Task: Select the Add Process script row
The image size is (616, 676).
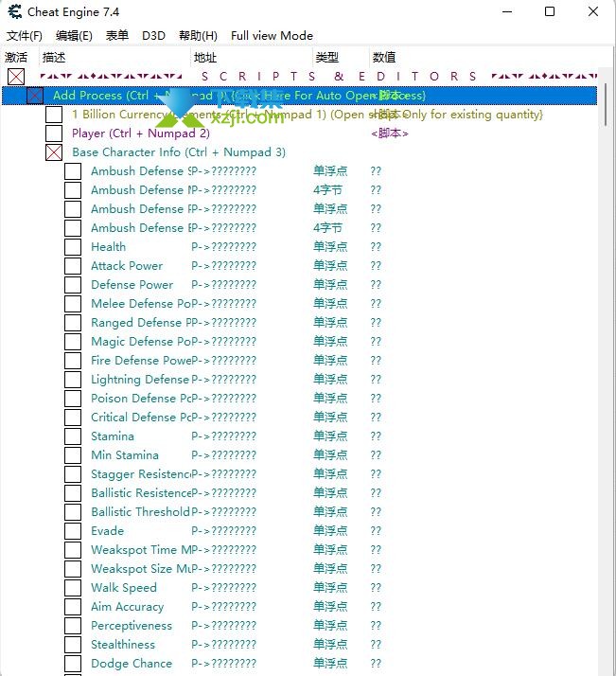Action: coord(299,96)
